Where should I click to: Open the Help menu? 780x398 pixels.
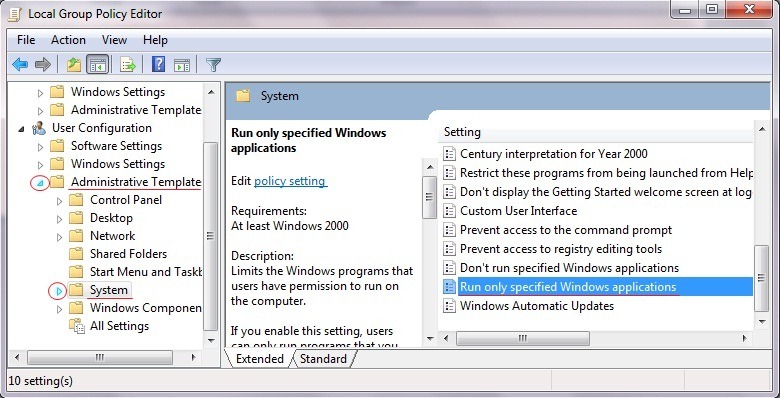[155, 40]
